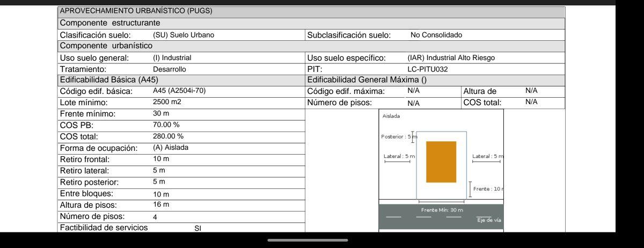
Task: Tap the Android navigation handle bar
Action: pos(306,240)
